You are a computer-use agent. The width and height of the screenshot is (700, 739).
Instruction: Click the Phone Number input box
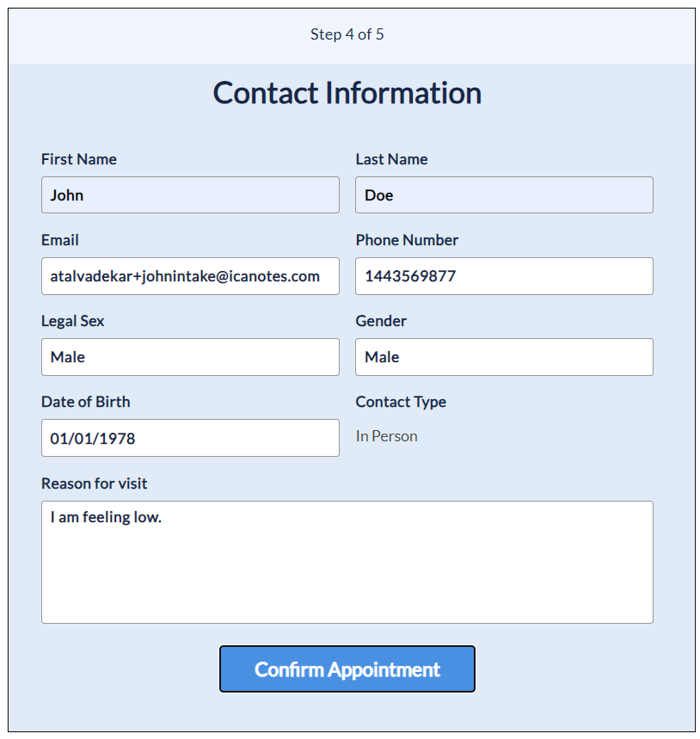(504, 276)
